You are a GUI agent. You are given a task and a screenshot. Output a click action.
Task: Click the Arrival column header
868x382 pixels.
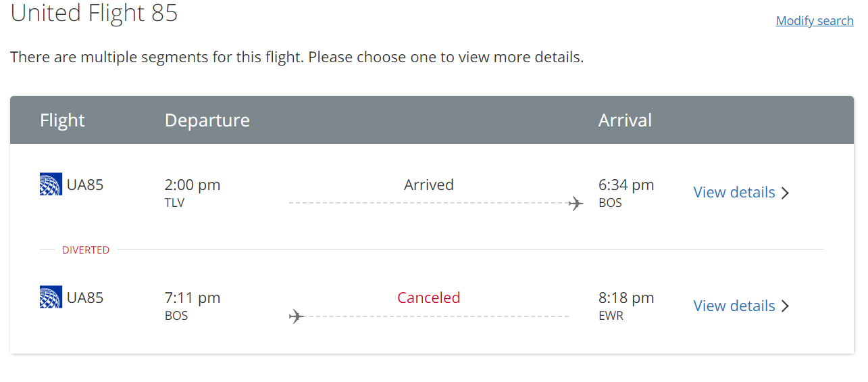(x=626, y=120)
